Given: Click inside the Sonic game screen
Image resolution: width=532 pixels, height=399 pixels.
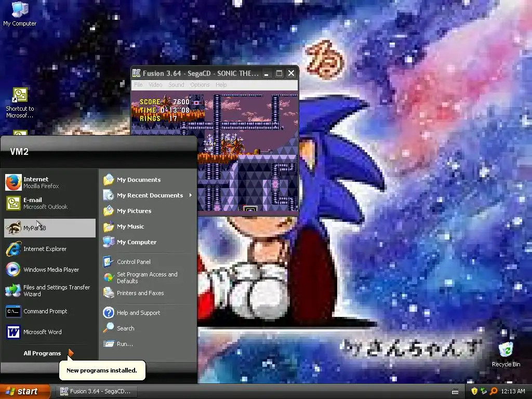Looking at the screenshot, I should pyautogui.click(x=215, y=151).
